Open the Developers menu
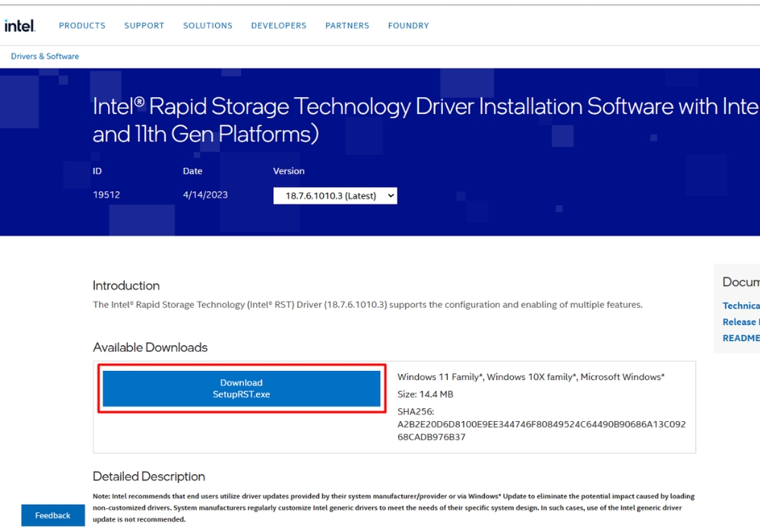Screen dimensions: 760x532 [279, 26]
